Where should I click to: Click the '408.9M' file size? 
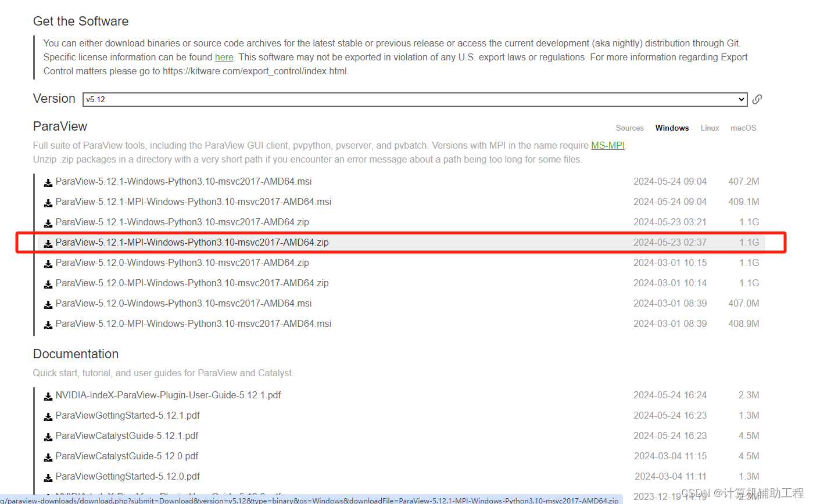point(744,323)
